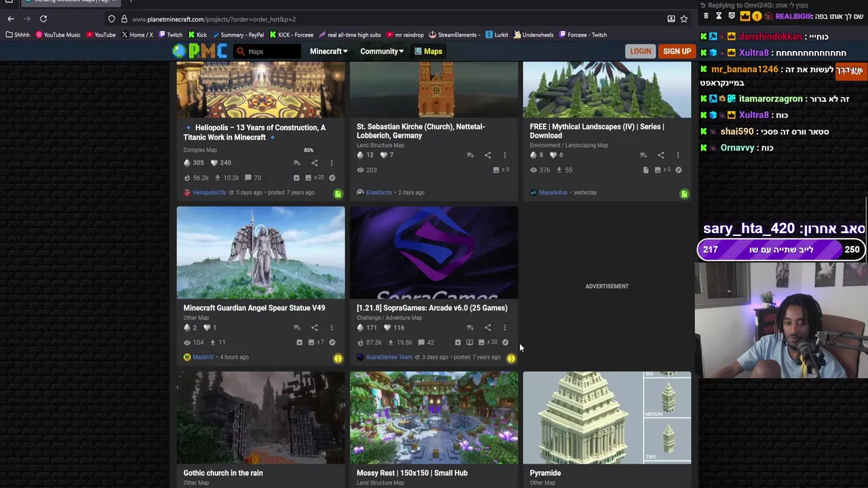Open Gothic church in the rain title
Screen dimensions: 868x488
(x=223, y=473)
